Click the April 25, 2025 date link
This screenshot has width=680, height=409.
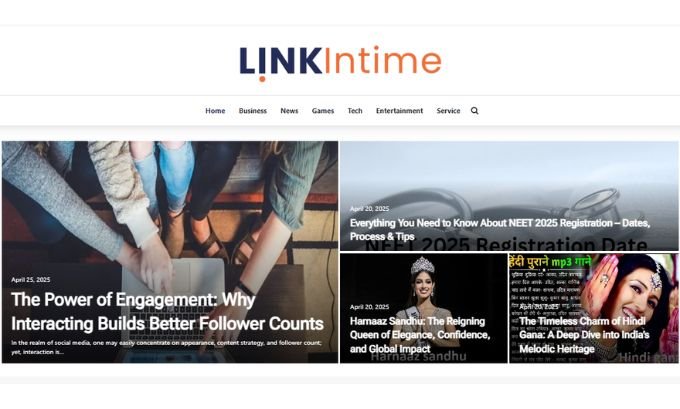[x=31, y=280]
